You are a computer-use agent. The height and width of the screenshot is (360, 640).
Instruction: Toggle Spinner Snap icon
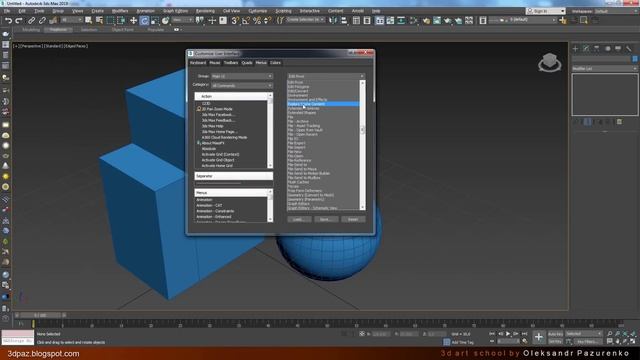[x=267, y=20]
